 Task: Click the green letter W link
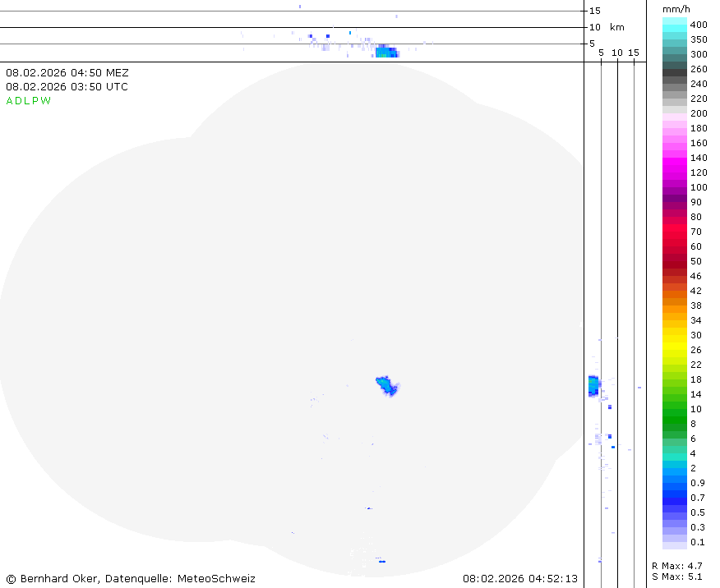coord(46,101)
